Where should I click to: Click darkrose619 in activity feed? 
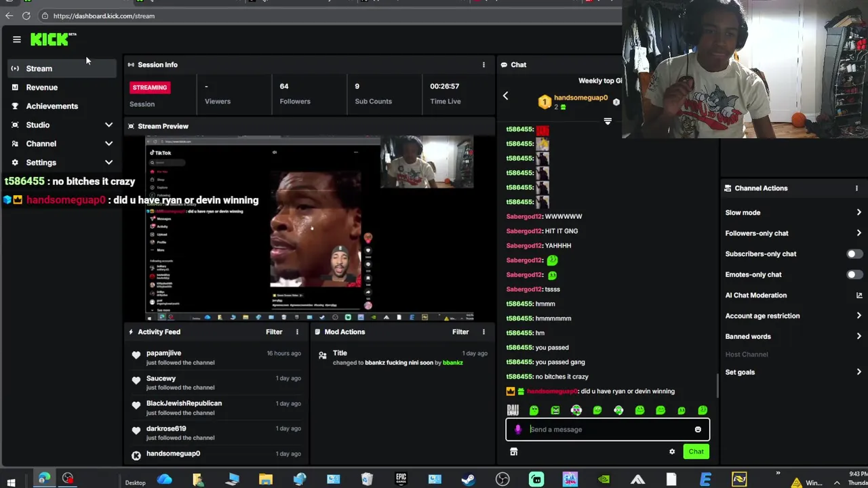(166, 428)
